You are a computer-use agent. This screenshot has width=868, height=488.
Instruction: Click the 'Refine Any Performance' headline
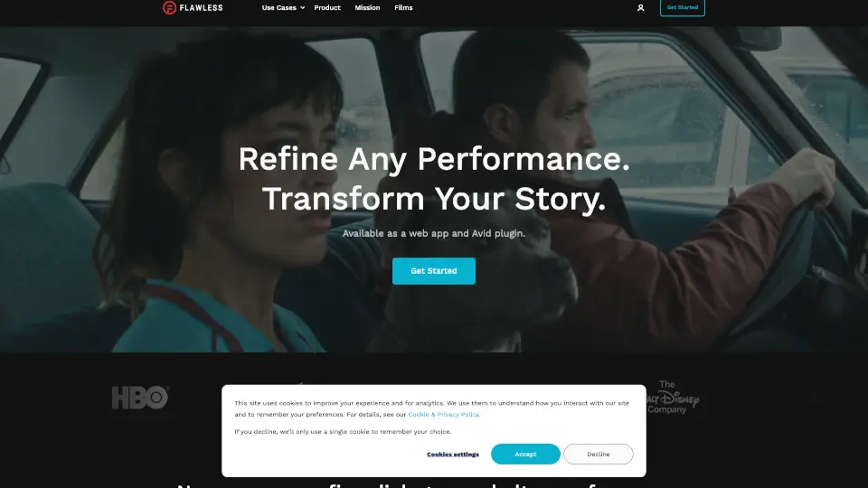(x=434, y=159)
